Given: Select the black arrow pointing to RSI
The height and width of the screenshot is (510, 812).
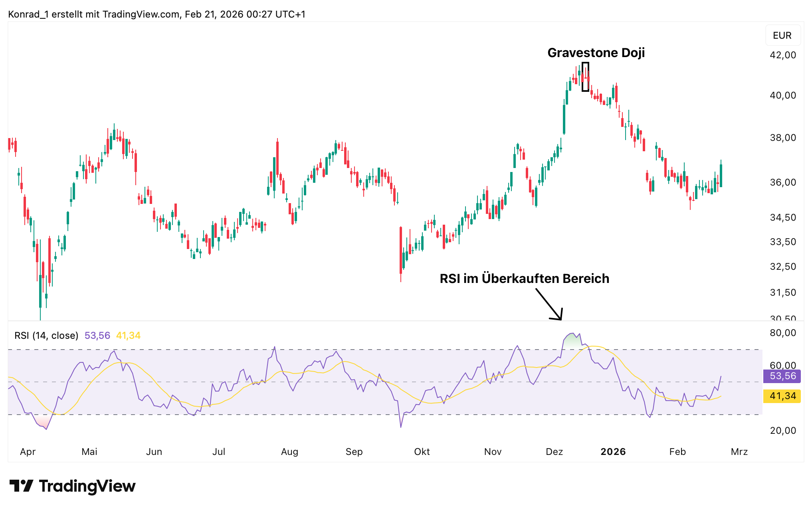Looking at the screenshot, I should pyautogui.click(x=549, y=304).
